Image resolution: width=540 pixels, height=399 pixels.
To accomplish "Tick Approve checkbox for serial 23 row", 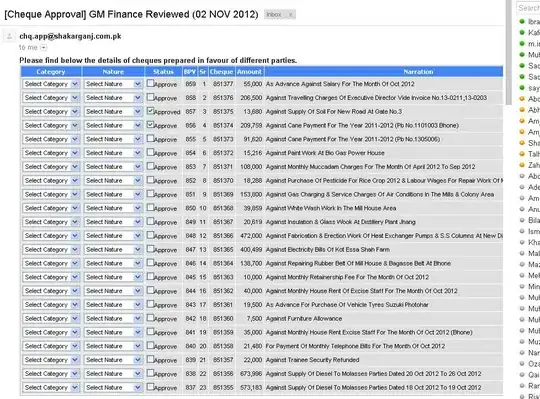I will [x=150, y=387].
